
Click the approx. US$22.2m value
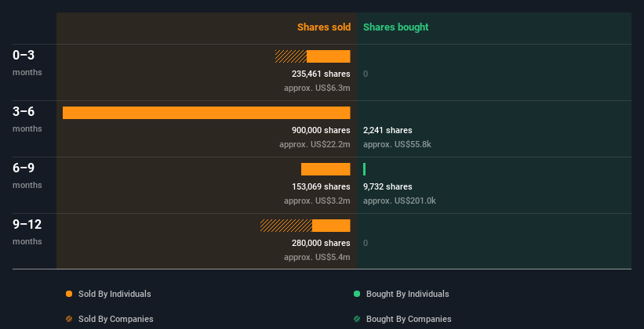coord(315,144)
